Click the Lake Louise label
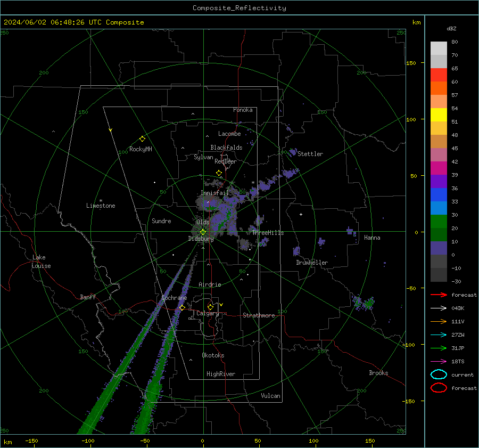Image resolution: width=479 pixels, height=448 pixels. point(41,262)
